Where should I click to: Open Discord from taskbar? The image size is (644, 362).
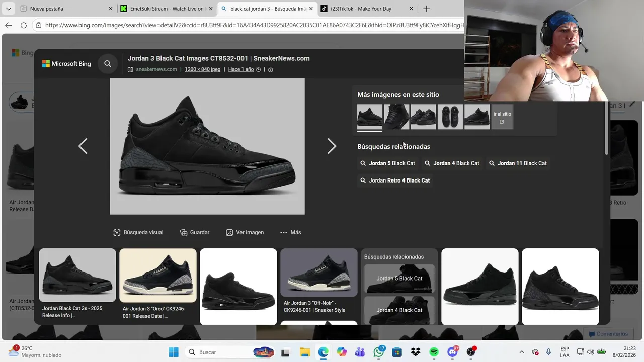coord(453,352)
